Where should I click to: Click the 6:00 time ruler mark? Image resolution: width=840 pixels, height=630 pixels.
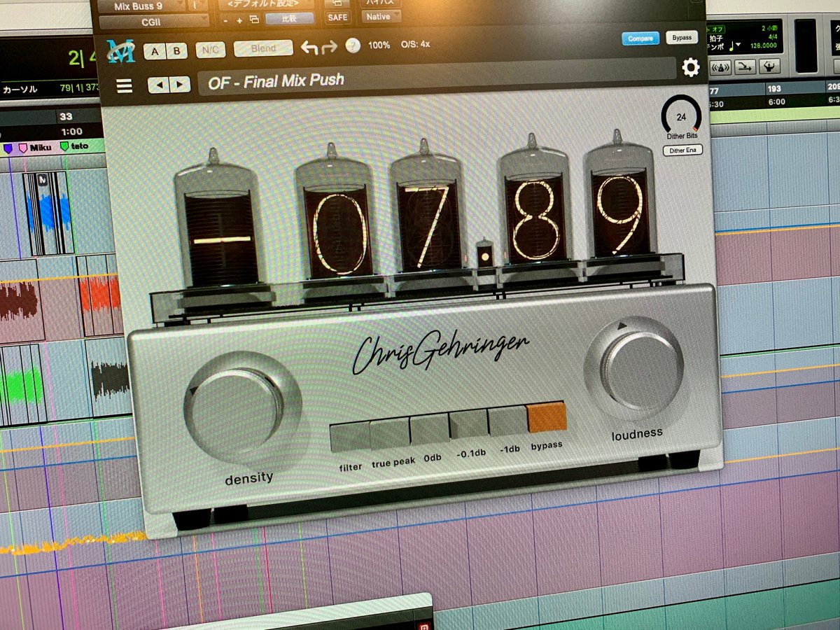coord(777,101)
